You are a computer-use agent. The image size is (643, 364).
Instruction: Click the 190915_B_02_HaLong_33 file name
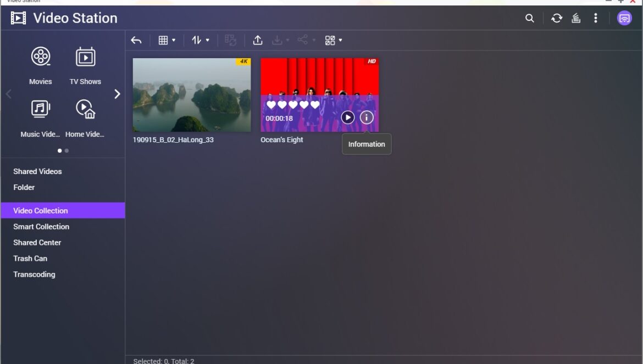click(173, 140)
